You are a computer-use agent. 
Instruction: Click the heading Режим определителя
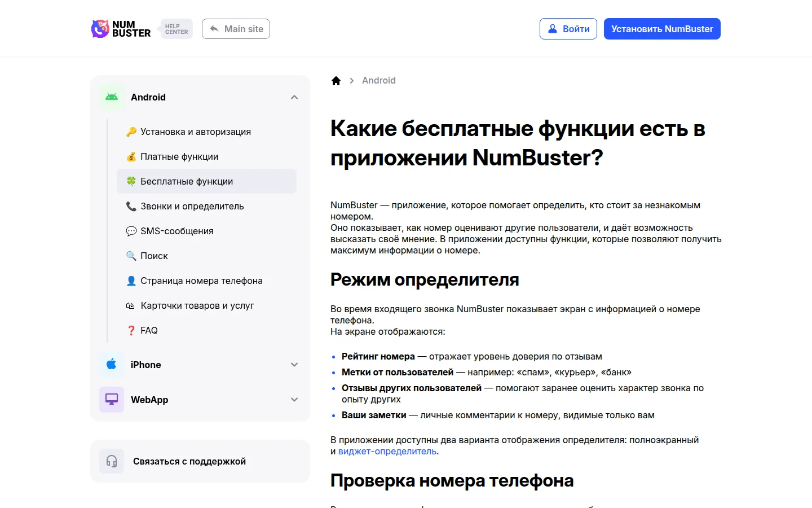[x=425, y=279]
